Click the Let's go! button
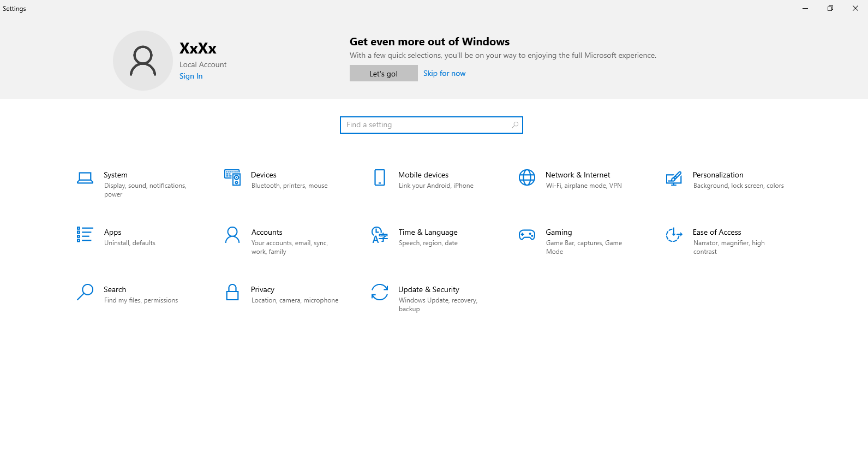Screen dimensions: 868x469 (384, 73)
